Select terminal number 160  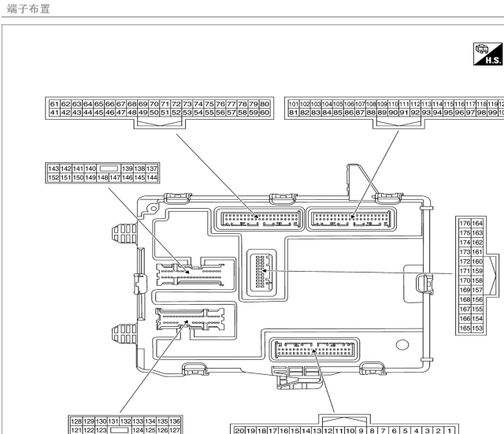[477, 262]
